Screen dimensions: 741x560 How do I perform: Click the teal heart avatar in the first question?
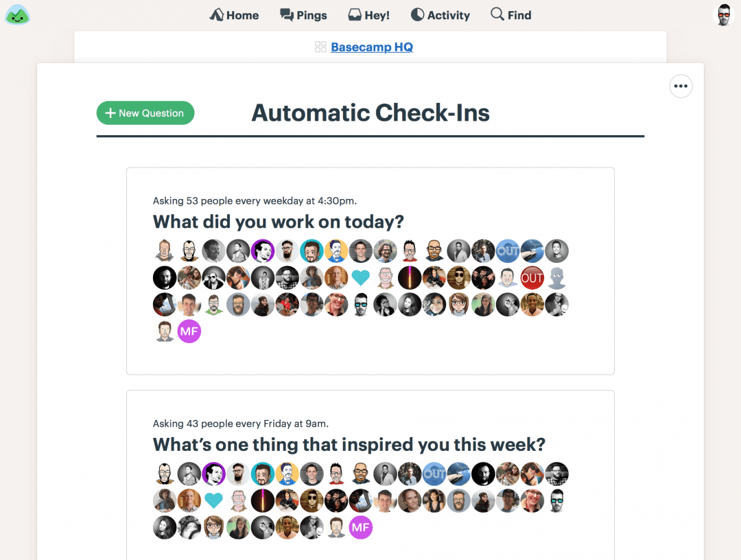(x=361, y=277)
